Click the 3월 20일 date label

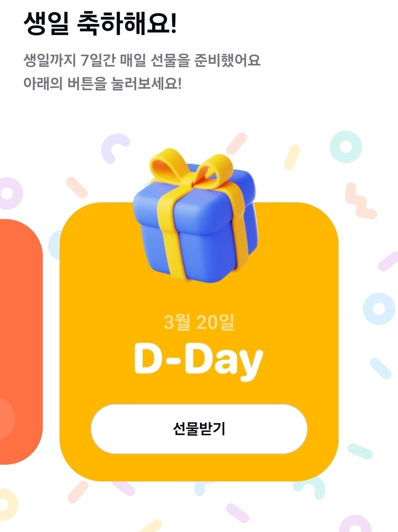click(199, 321)
